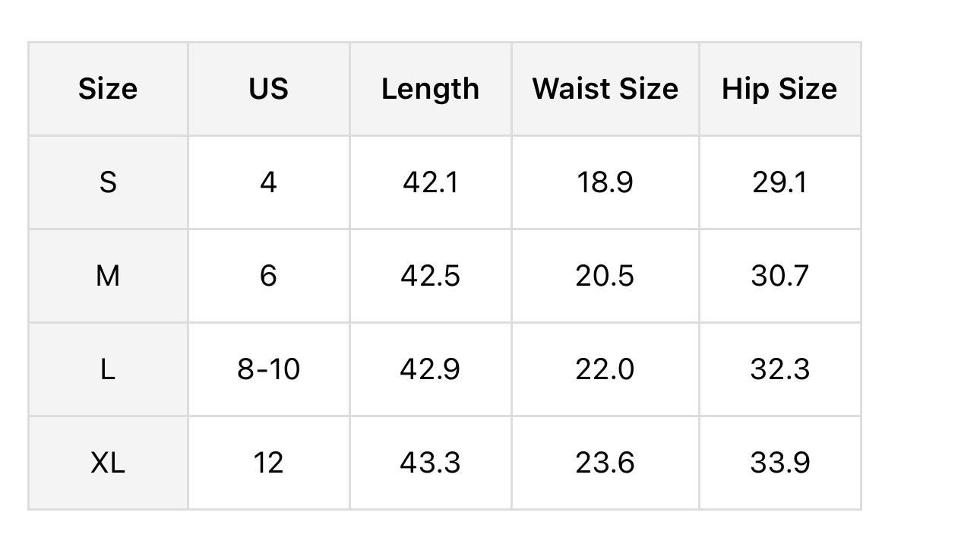Image resolution: width=980 pixels, height=560 pixels.
Task: Click the L size row label
Action: [x=108, y=369]
